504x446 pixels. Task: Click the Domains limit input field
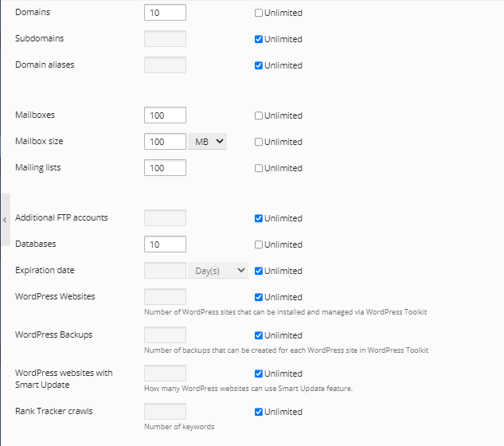pos(165,13)
